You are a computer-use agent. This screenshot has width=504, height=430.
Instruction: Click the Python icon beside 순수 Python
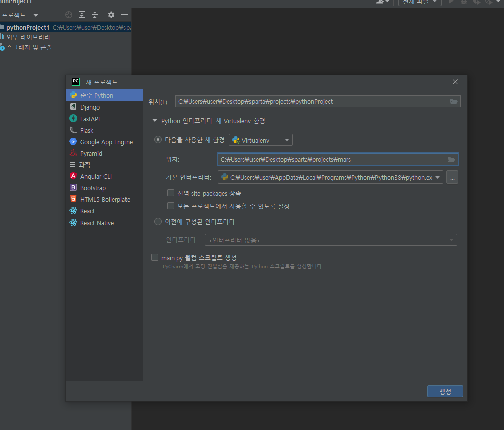click(73, 95)
